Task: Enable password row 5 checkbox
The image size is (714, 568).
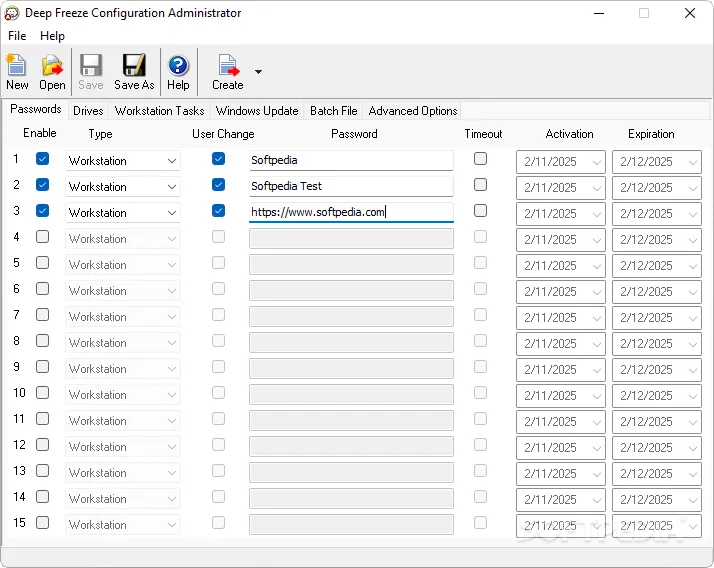Action: (x=42, y=262)
